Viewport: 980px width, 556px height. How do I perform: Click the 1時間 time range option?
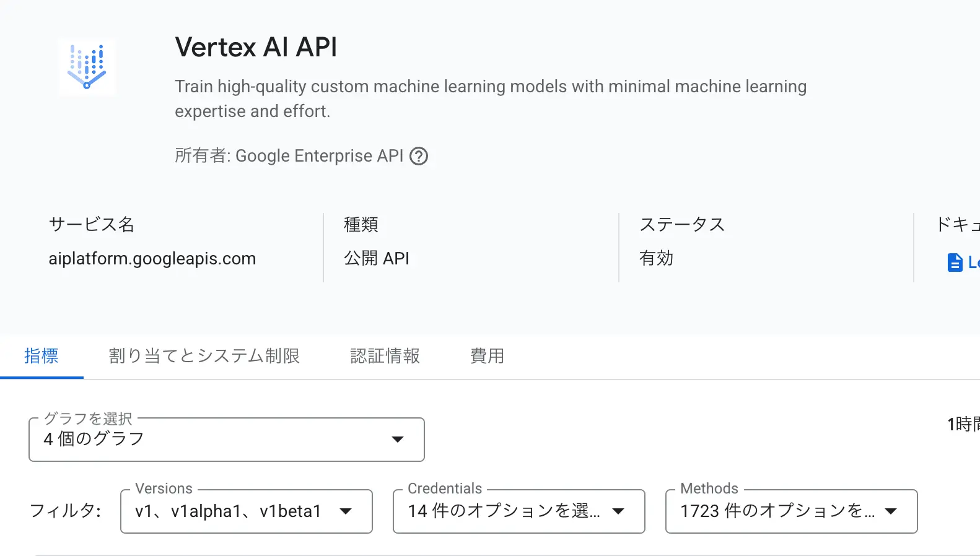click(963, 424)
